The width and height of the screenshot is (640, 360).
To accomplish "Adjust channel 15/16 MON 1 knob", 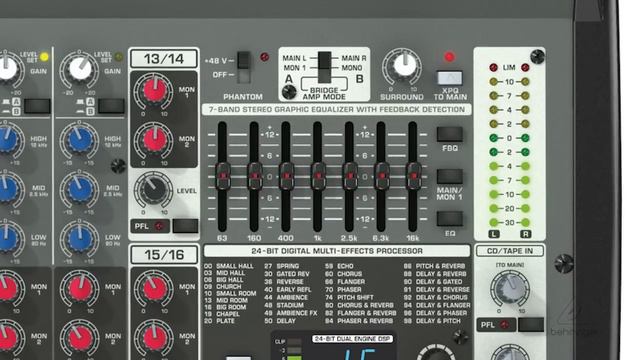I will (x=155, y=288).
